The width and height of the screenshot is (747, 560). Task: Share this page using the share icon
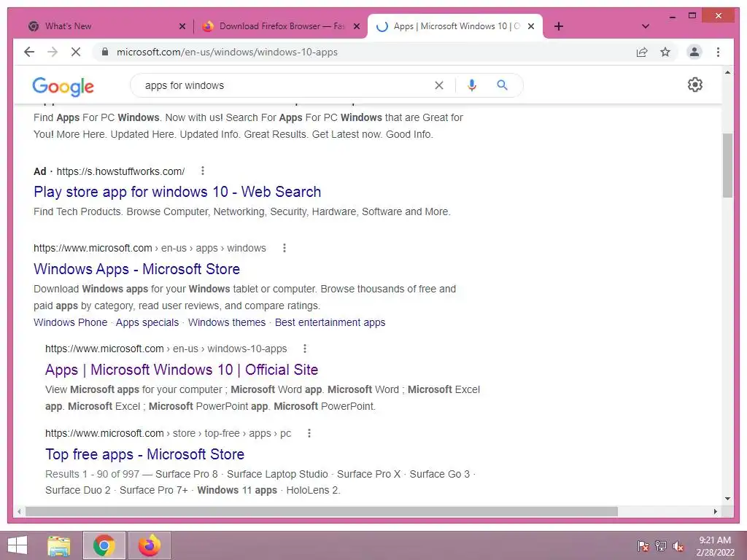click(642, 52)
